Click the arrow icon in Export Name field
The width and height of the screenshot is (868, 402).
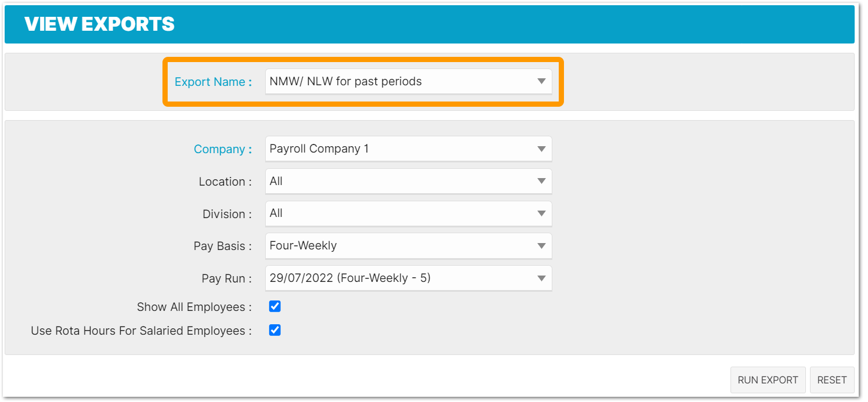tap(541, 82)
